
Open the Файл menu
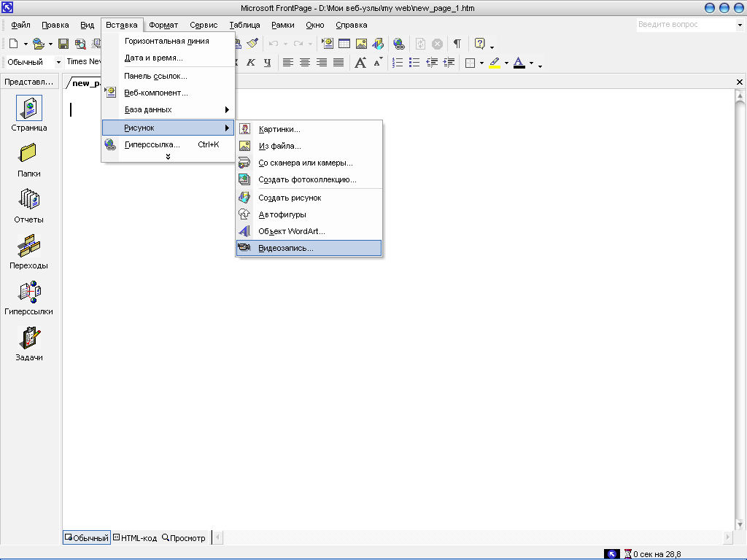coord(20,25)
